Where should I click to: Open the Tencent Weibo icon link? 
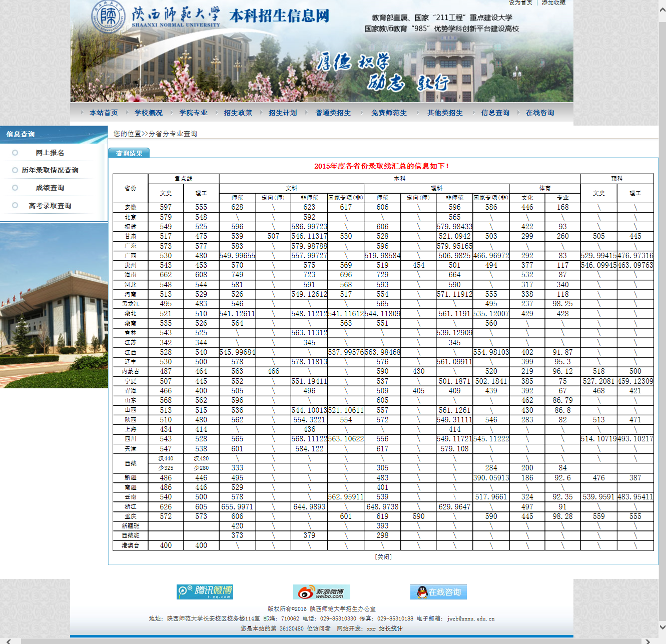pyautogui.click(x=205, y=592)
